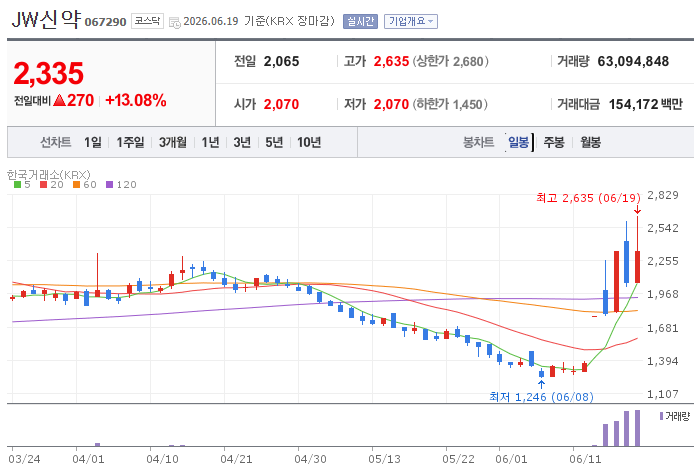This screenshot has height=472, width=694.
Task: Select the 1일 line chart tab
Action: tap(93, 142)
